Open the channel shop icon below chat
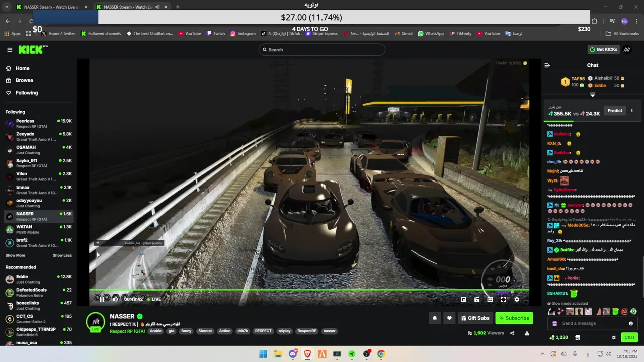This screenshot has height=362, width=644. 578,337
